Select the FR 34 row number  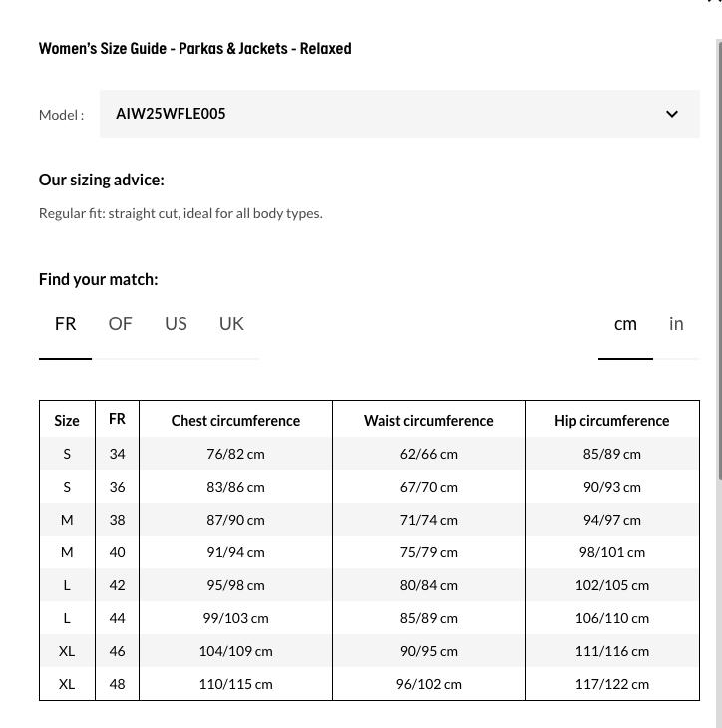[x=117, y=454]
